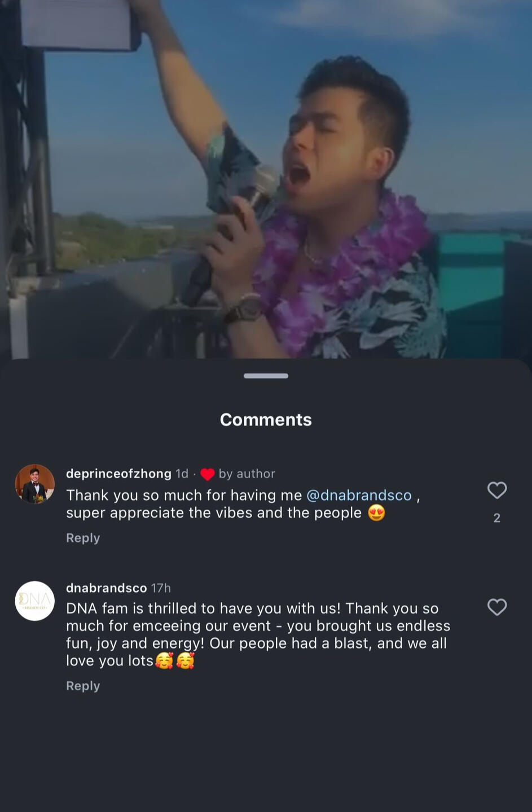Viewport: 532px width, 812px height.
Task: Tap the comments sheet drag handle
Action: tap(266, 376)
